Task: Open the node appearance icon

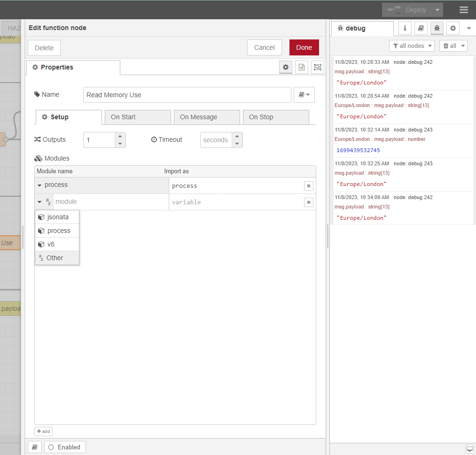Action: tap(318, 67)
